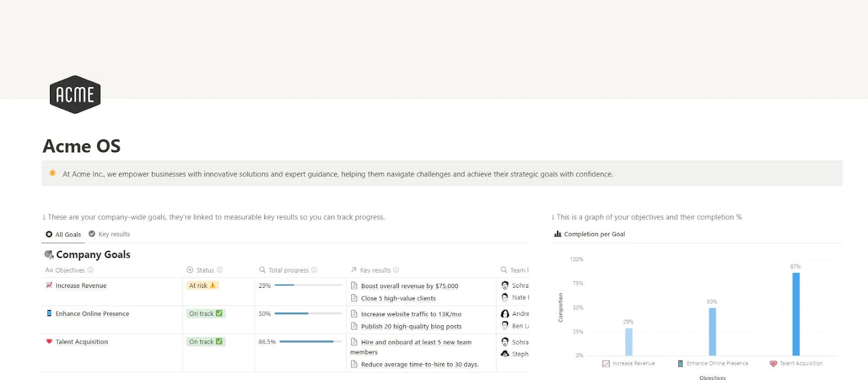Click the 29% progress bar for Increase Revenue

[308, 285]
